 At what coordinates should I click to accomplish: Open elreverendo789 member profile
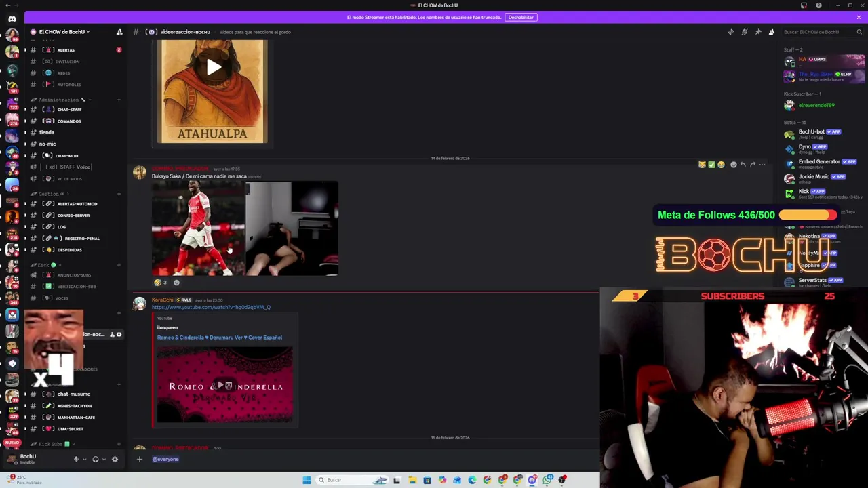823,105
